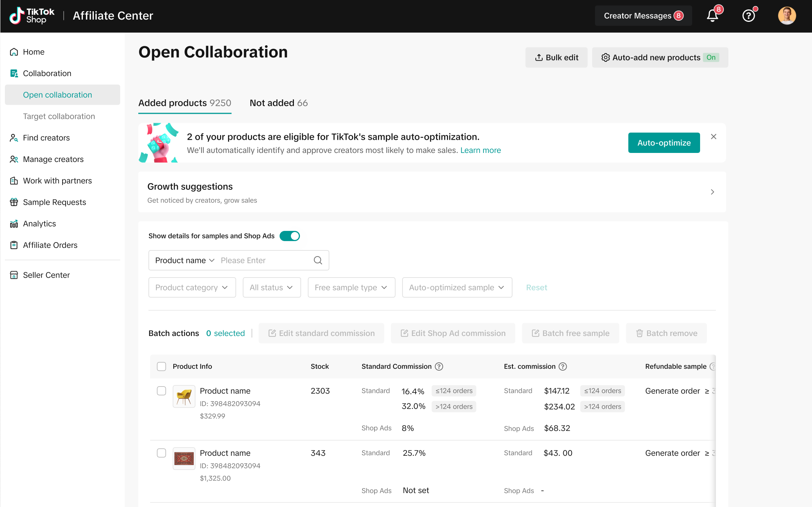Open Product category dropdown
This screenshot has height=507, width=812.
point(192,287)
